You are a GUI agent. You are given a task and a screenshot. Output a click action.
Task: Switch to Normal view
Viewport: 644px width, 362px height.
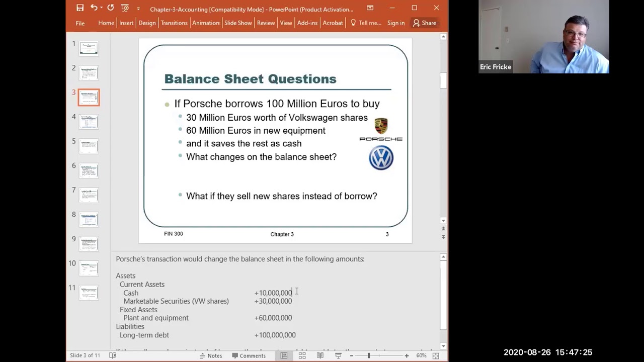(284, 355)
